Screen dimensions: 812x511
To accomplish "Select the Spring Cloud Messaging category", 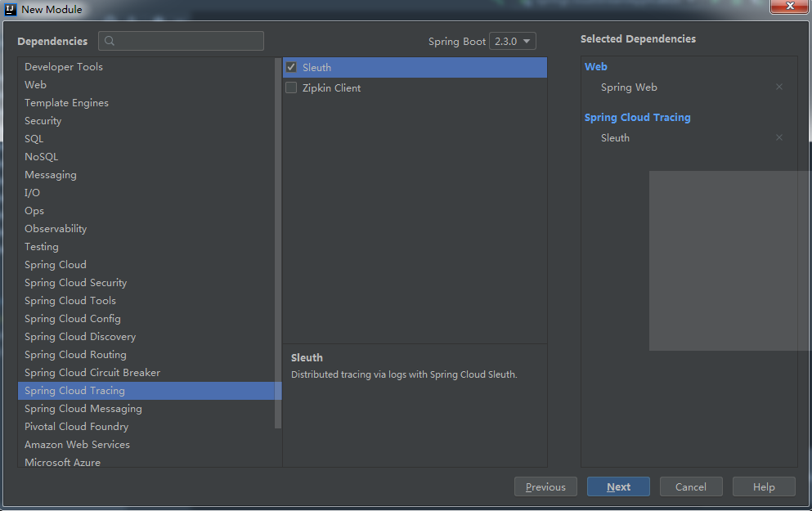I will pyautogui.click(x=146, y=409).
